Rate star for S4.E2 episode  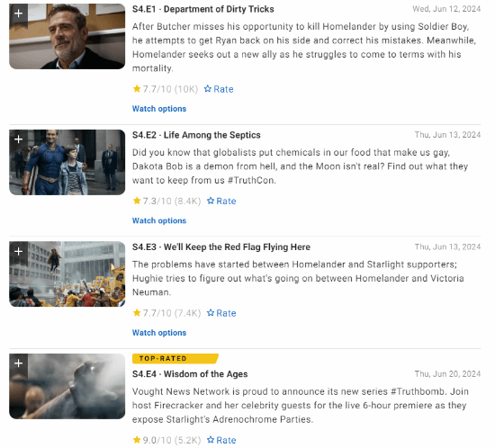point(221,202)
